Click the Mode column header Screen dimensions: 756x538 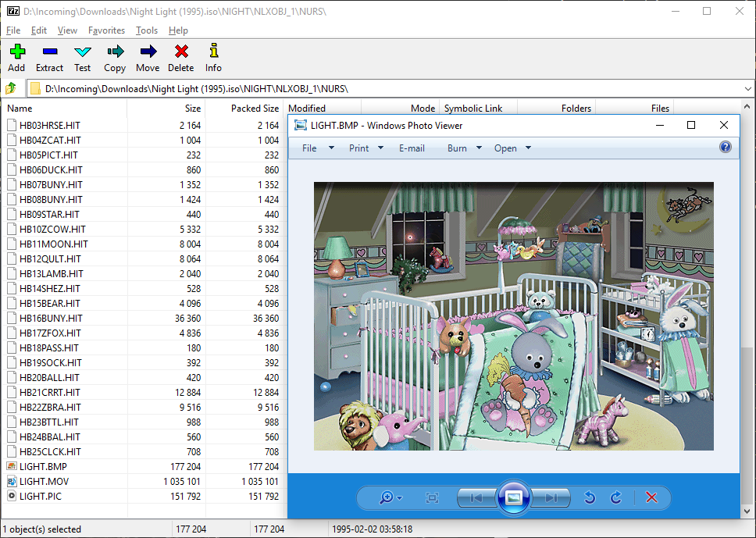(x=400, y=109)
